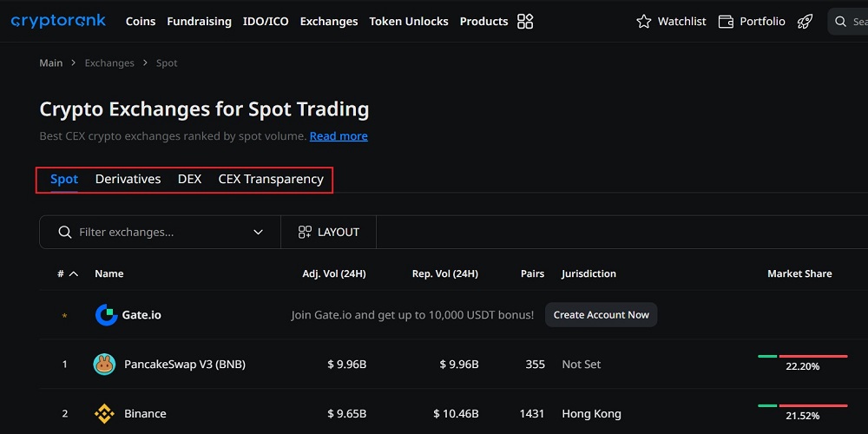Click the PancakeSwap bunny logo
This screenshot has height=434, width=868.
tap(104, 365)
